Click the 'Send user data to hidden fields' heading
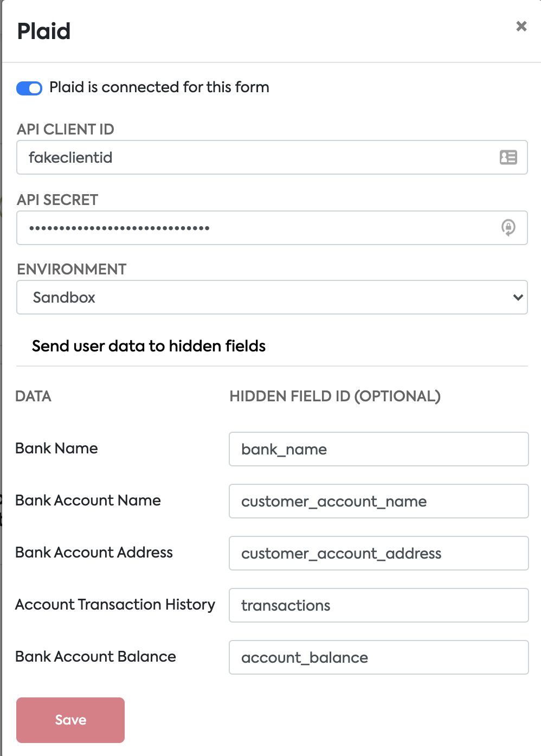The height and width of the screenshot is (756, 541). click(x=149, y=346)
